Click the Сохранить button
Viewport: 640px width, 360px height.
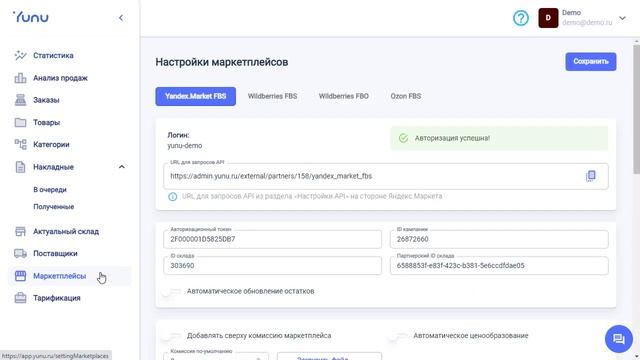click(591, 62)
